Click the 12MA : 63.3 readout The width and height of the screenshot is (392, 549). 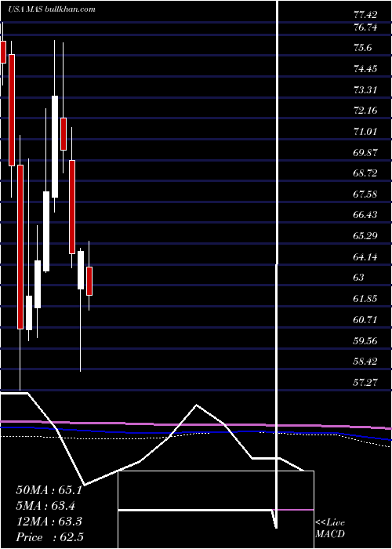tap(49, 522)
